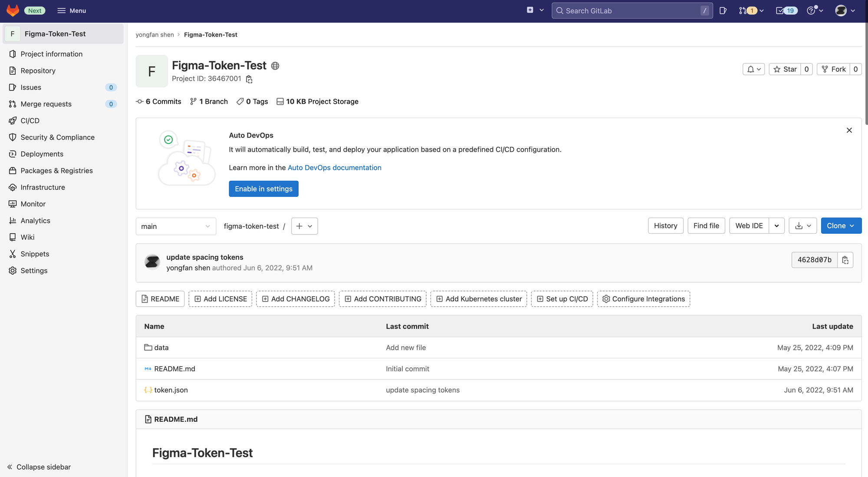This screenshot has width=868, height=477.
Task: Click Add CONTRIBUTING
Action: click(383, 299)
